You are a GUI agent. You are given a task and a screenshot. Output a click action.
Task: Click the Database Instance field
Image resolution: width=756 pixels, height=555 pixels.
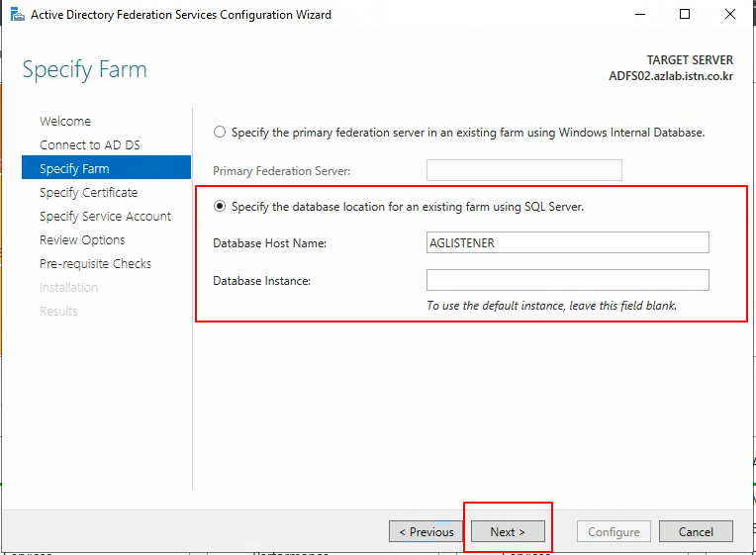point(567,280)
